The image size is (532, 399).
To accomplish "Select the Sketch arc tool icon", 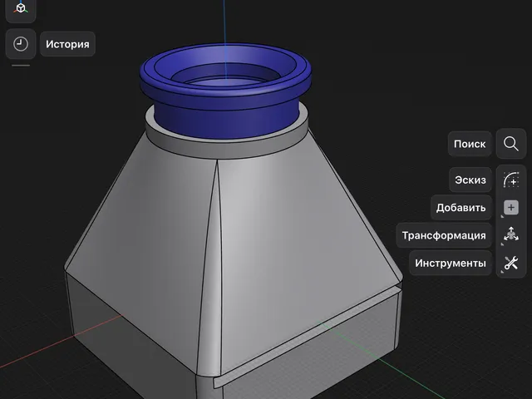I will pos(511,180).
